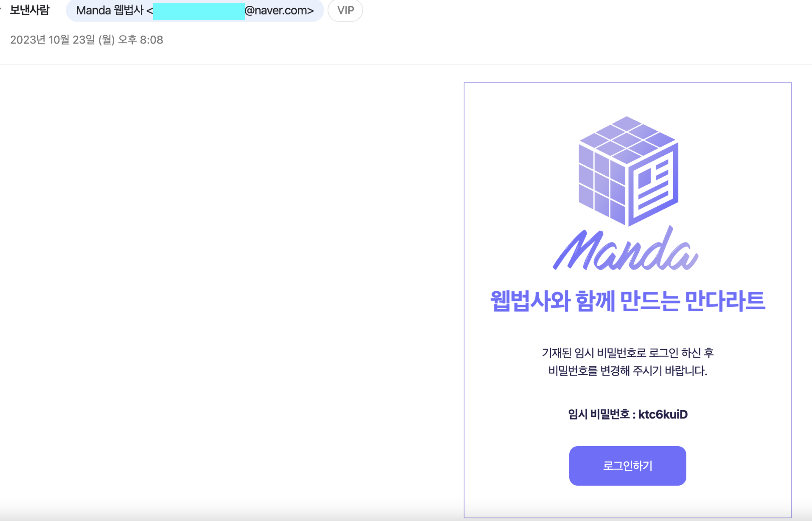The width and height of the screenshot is (812, 521).
Task: Click the headline 웹법사와 함께 만드는 만다라트
Action: tap(628, 301)
